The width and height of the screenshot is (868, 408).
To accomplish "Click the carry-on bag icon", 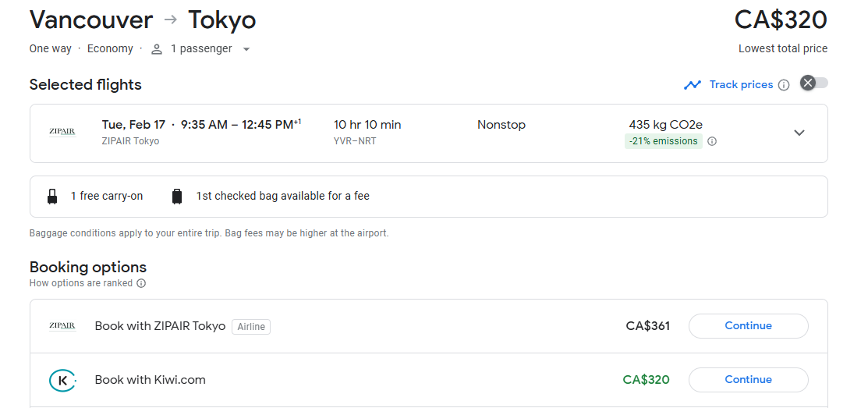I will (x=52, y=197).
